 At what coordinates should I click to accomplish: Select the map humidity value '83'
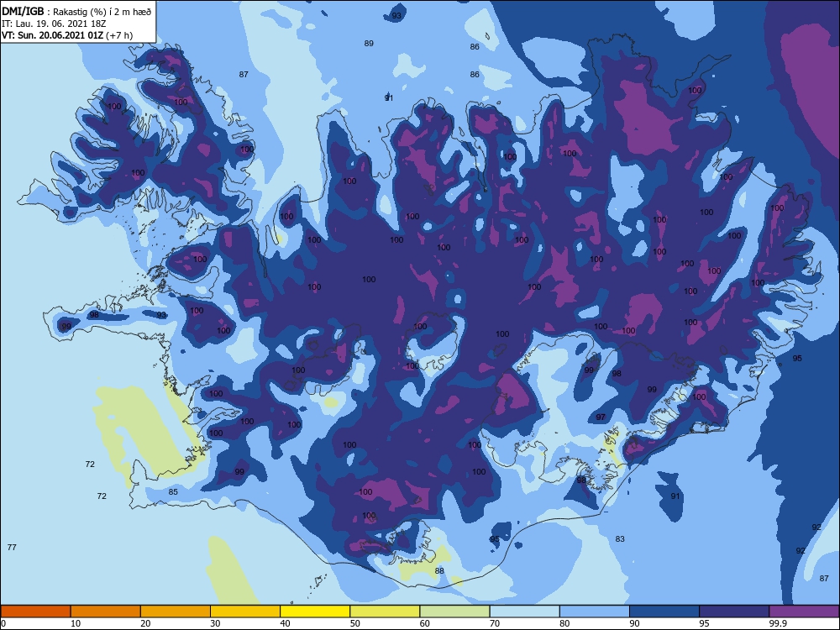620,539
